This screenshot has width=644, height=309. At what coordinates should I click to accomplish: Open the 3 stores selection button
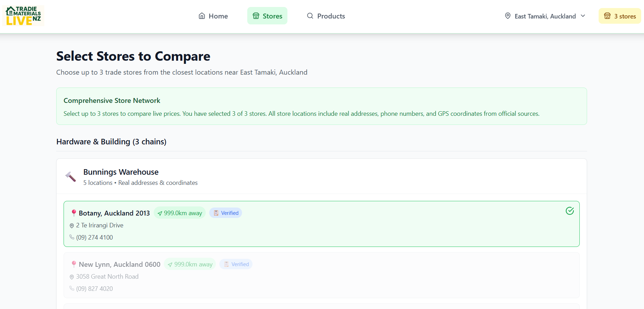(x=620, y=16)
